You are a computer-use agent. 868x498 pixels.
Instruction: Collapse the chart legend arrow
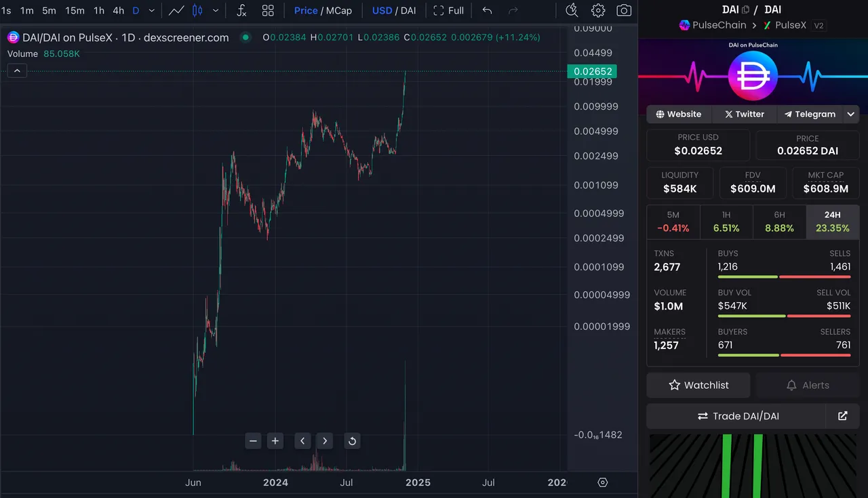[x=17, y=70]
